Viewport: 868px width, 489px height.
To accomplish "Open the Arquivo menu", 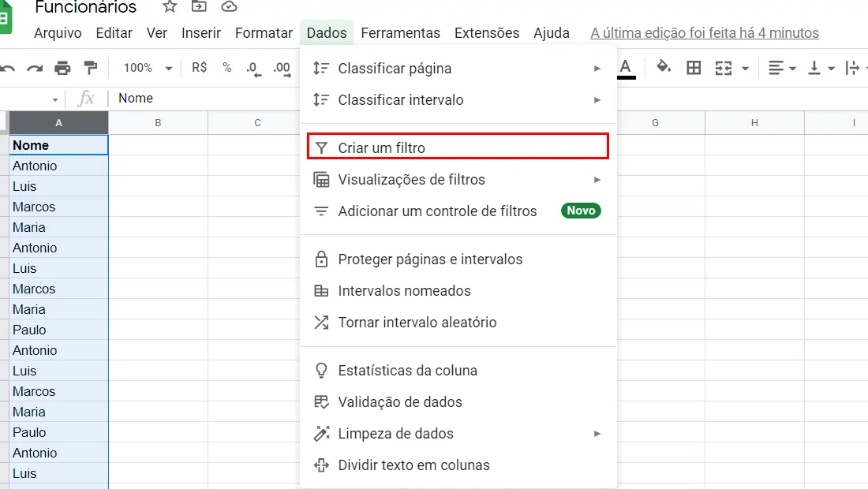I will pos(58,32).
